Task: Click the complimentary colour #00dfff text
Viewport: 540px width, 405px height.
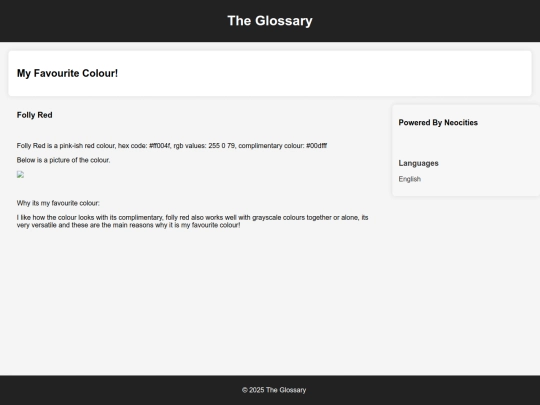Action: tap(283, 146)
